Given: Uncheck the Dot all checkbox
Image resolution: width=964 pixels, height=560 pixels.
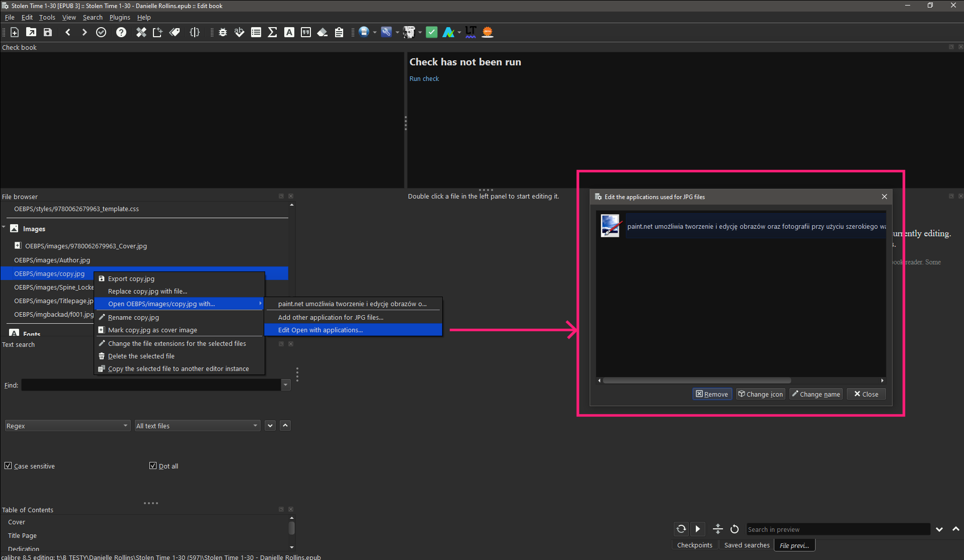Looking at the screenshot, I should click(x=153, y=465).
